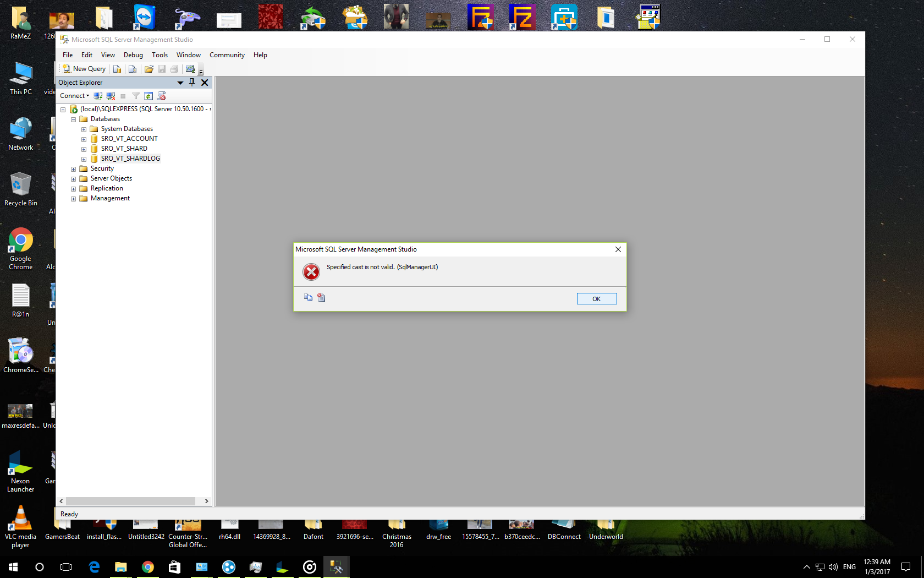The width and height of the screenshot is (924, 578).
Task: Collapse the (local)\SQLEXPRESS server node
Action: pos(63,110)
